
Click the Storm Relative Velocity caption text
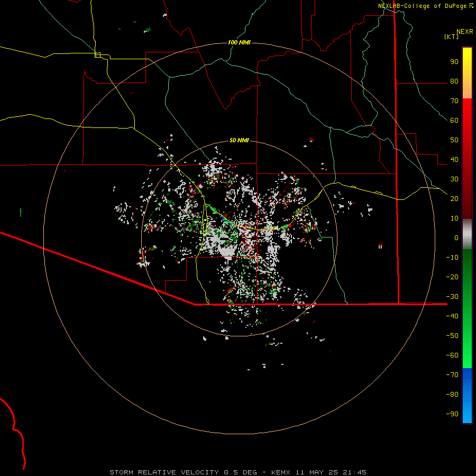click(164, 472)
